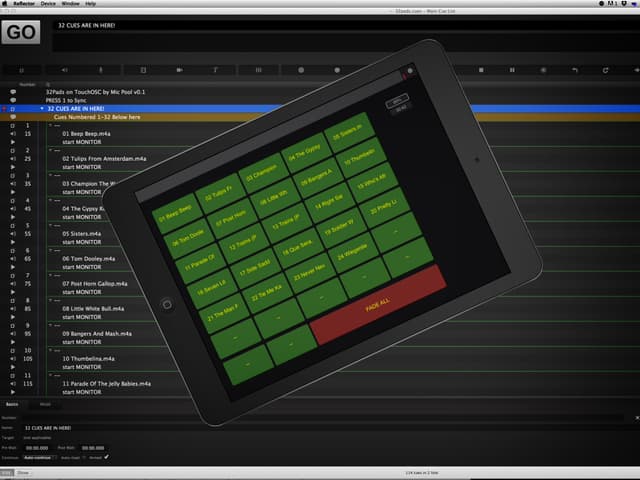The width and height of the screenshot is (640, 480).
Task: Add an Audio cue with speaker icon
Action: pyautogui.click(x=64, y=70)
